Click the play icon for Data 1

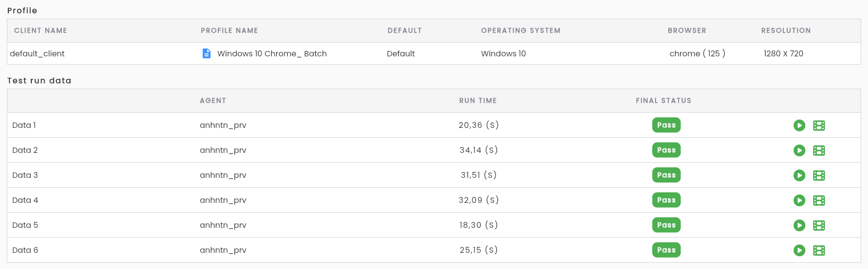point(799,125)
